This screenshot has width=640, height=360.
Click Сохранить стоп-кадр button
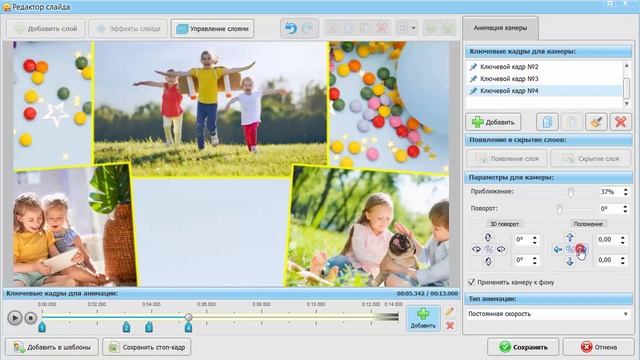click(x=147, y=347)
